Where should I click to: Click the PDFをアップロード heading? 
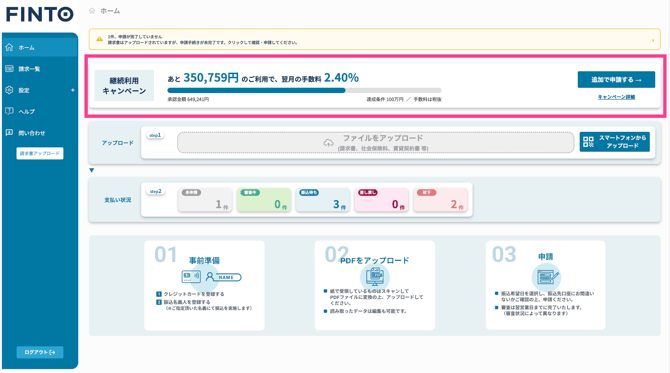374,260
